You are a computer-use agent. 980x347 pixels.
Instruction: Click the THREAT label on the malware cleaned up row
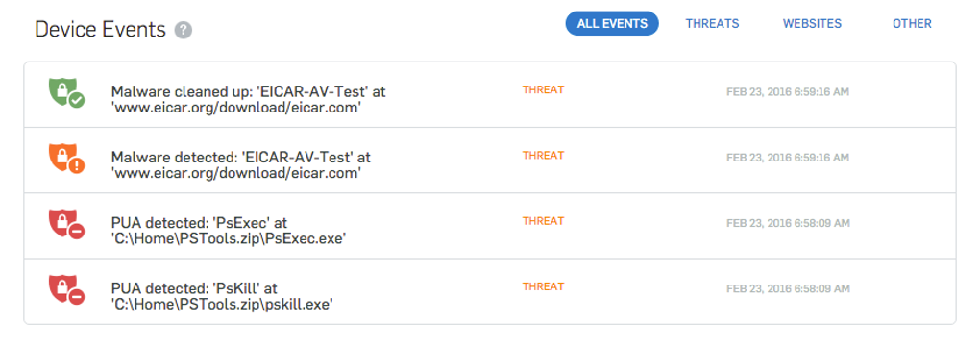[543, 89]
